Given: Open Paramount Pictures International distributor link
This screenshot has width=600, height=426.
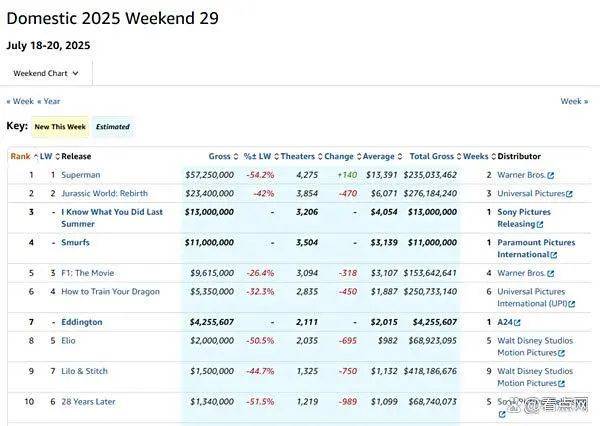Looking at the screenshot, I should 536,248.
